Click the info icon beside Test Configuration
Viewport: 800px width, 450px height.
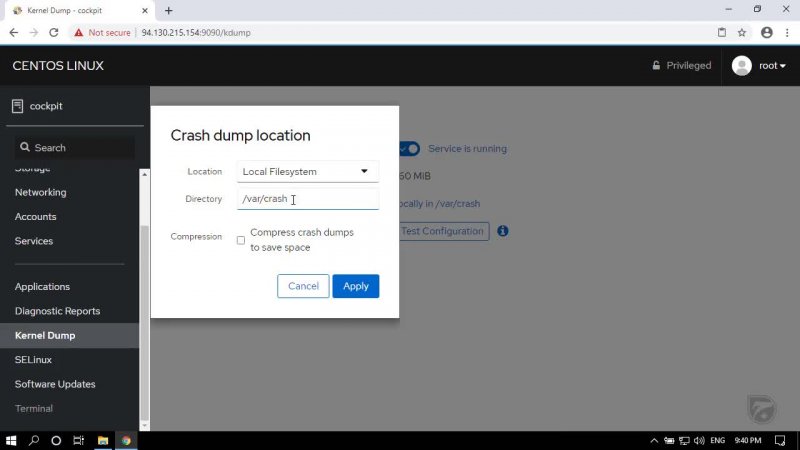pyautogui.click(x=503, y=231)
